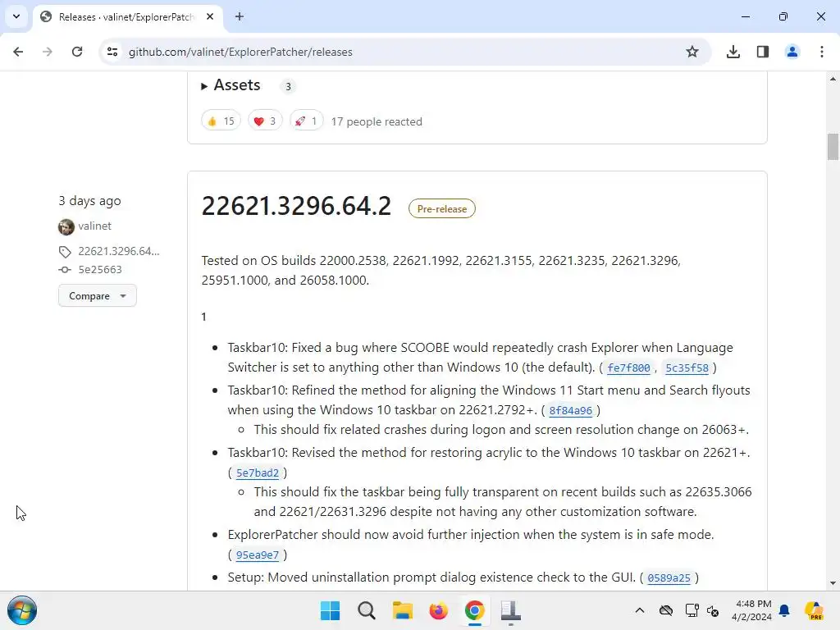Open valinet's profile avatar
The height and width of the screenshot is (630, 840).
click(x=66, y=226)
